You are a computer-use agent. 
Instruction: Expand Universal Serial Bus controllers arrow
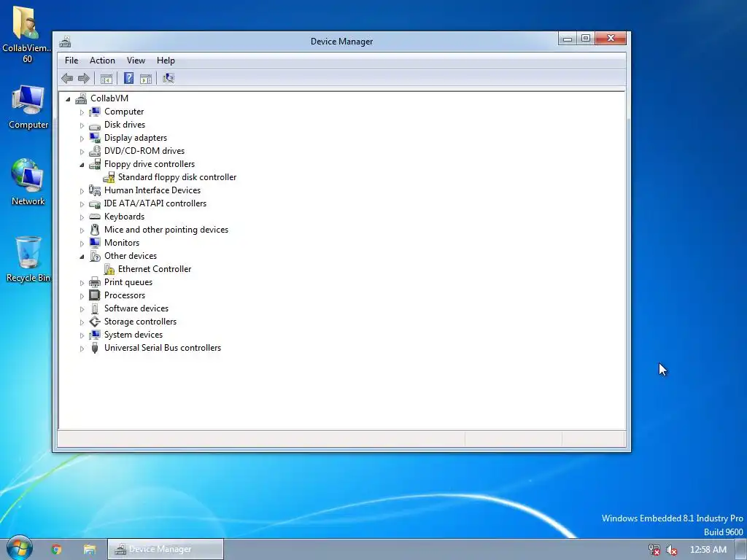coord(82,349)
